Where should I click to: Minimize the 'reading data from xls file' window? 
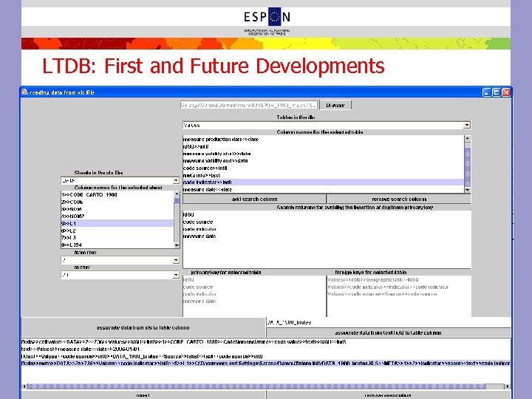(x=487, y=92)
